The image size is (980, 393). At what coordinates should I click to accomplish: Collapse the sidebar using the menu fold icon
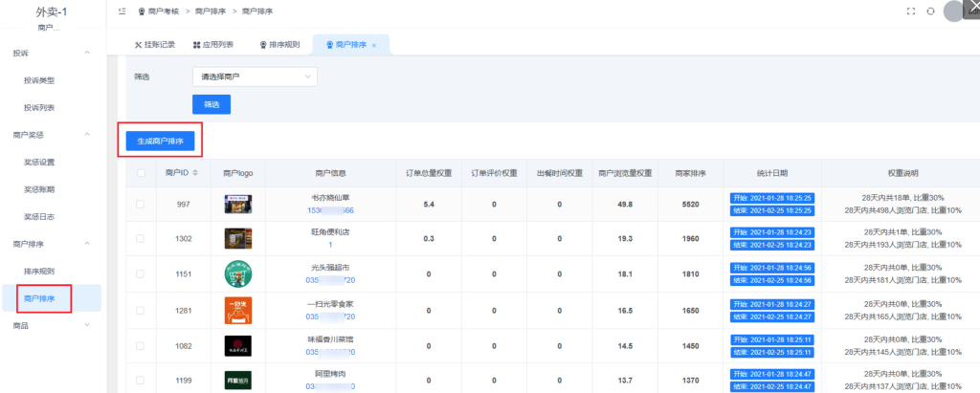122,11
